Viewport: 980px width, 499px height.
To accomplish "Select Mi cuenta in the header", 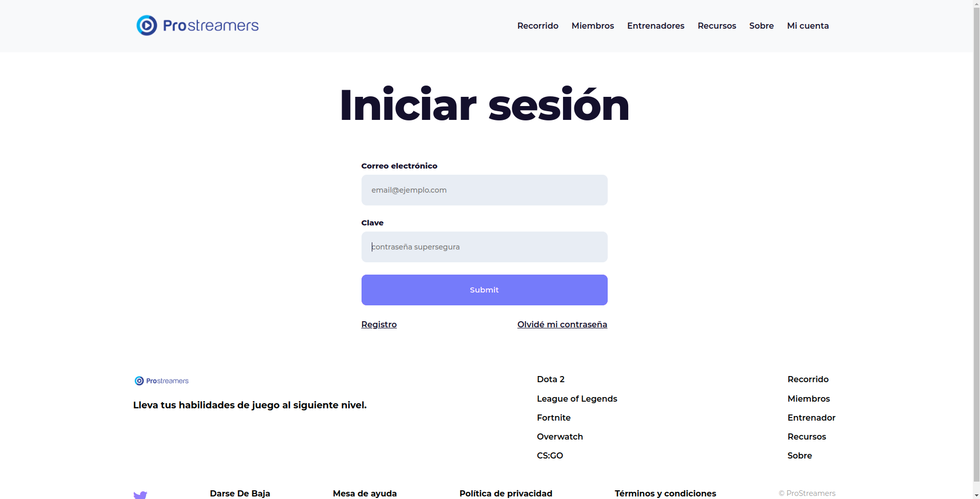I will [x=808, y=26].
